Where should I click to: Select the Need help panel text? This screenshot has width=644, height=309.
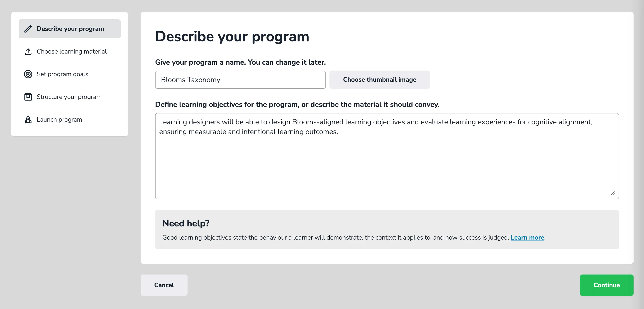click(325, 238)
